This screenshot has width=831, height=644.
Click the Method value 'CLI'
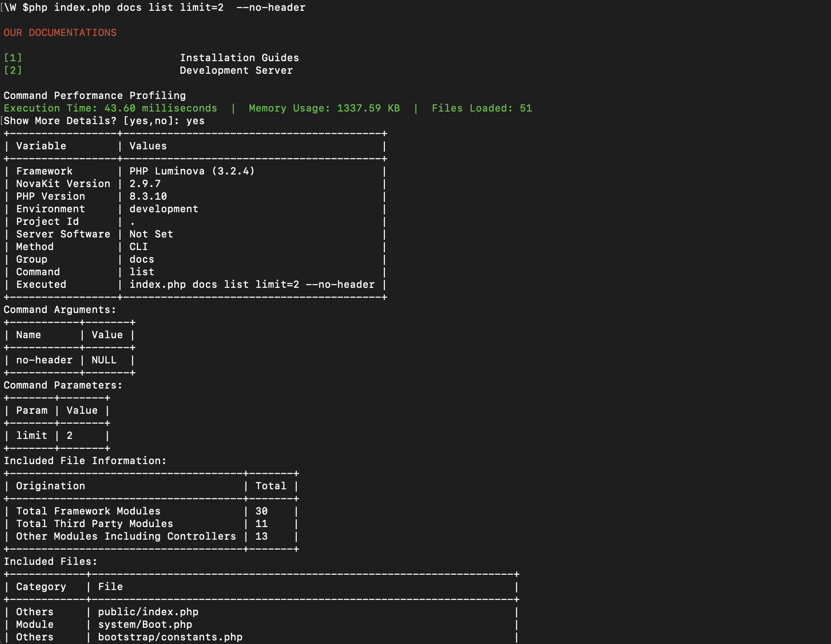[138, 247]
